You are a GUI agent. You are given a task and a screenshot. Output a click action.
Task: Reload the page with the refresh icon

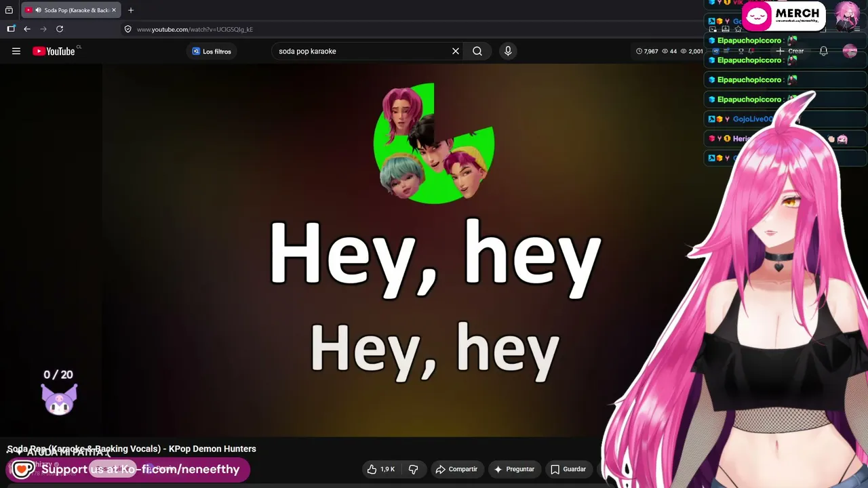pos(60,29)
